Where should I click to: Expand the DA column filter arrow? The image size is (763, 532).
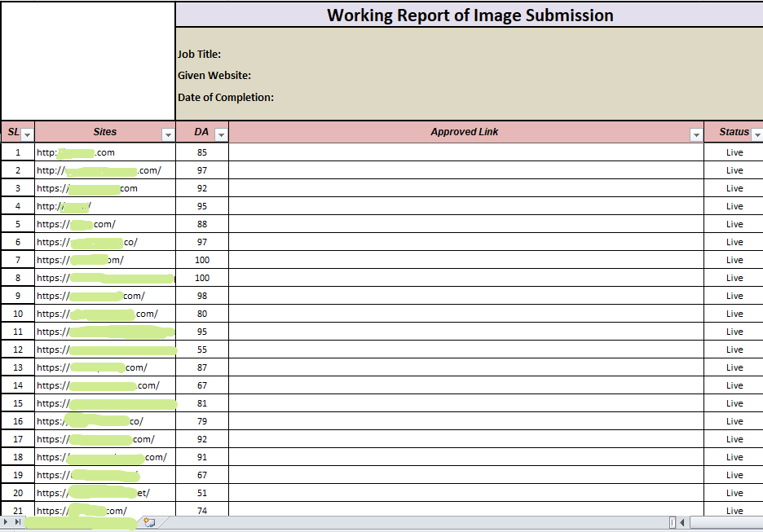(x=221, y=134)
